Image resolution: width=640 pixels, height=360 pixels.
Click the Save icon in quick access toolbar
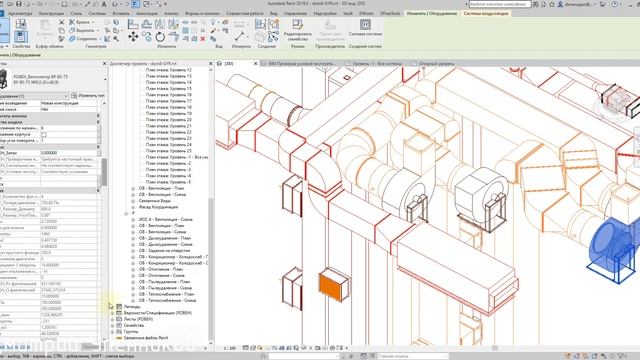point(19,4)
